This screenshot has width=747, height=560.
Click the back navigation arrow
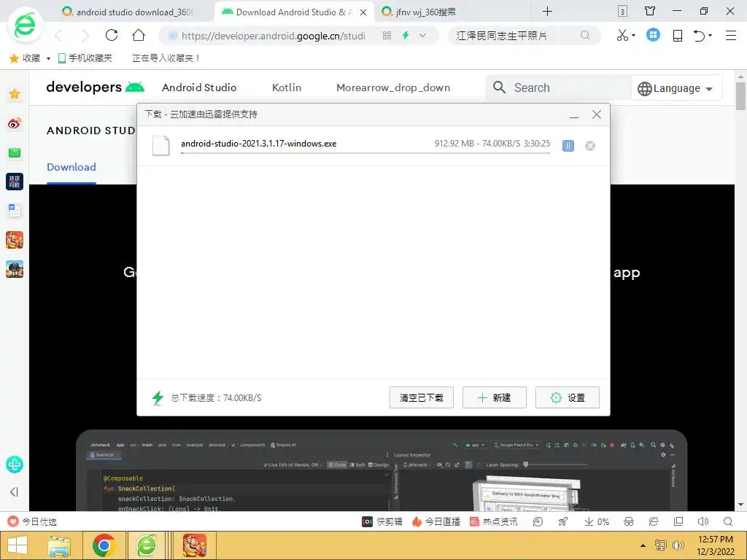(58, 35)
